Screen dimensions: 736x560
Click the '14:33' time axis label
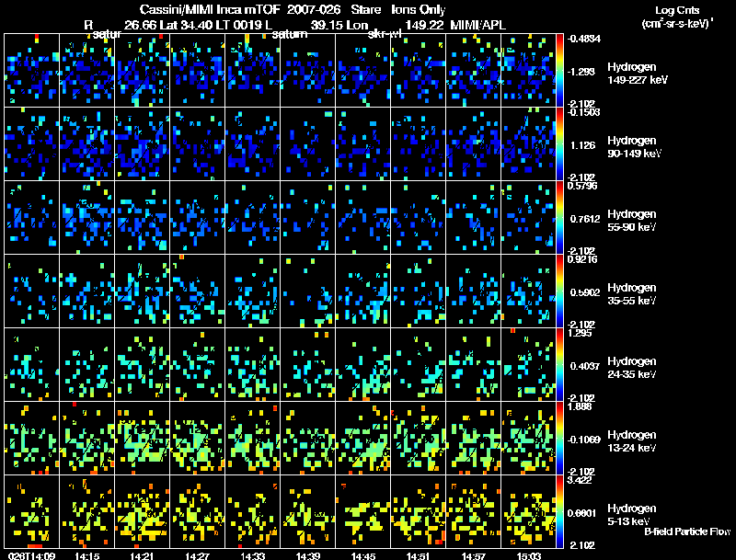[x=253, y=555]
